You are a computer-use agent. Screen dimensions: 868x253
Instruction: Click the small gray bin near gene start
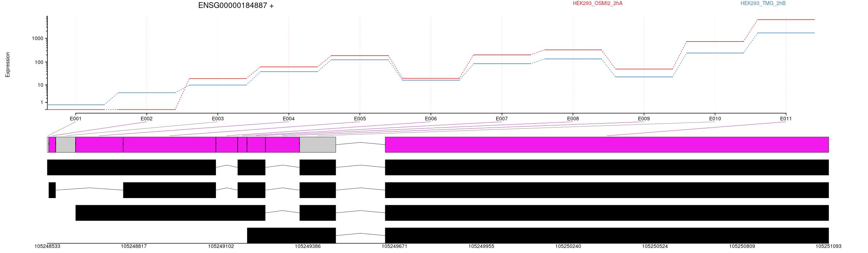[65, 145]
